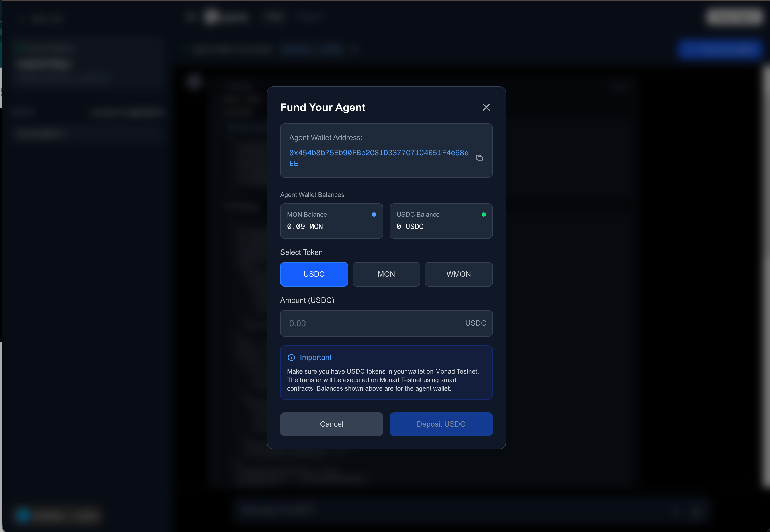Click the Important info circle icon
770x532 pixels.
pyautogui.click(x=291, y=357)
